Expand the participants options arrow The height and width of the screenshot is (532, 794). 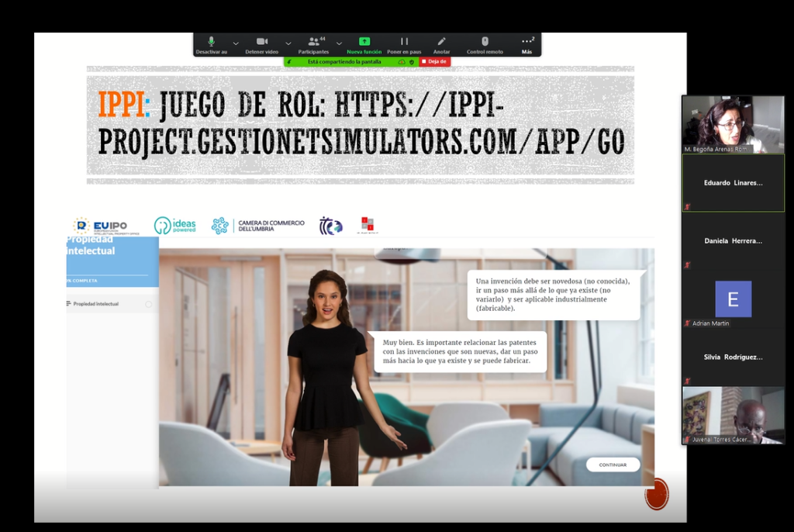point(339,43)
